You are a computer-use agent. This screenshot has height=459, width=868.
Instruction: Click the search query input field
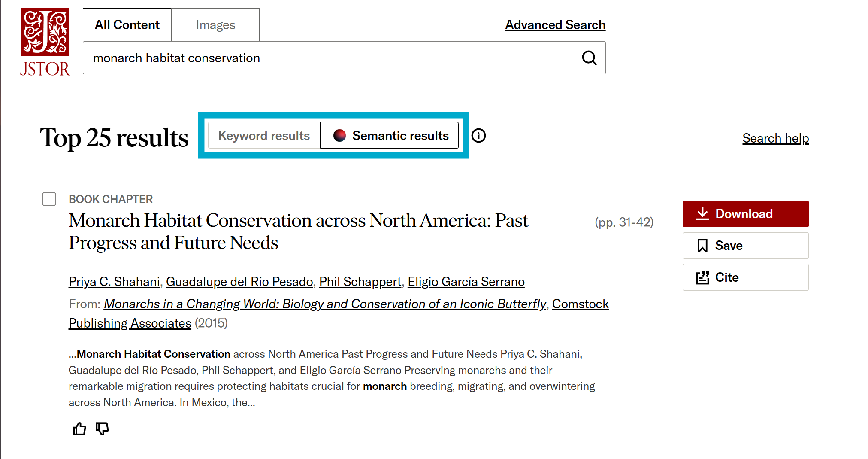330,58
